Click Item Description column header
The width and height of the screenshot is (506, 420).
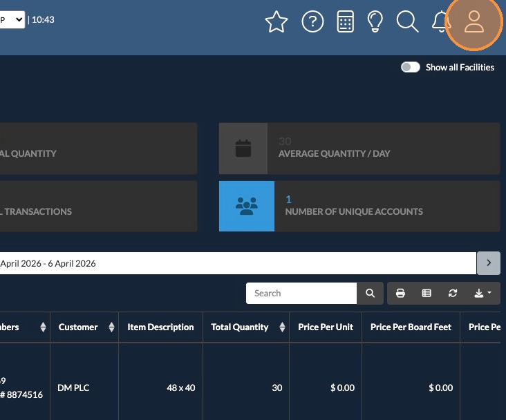[160, 327]
